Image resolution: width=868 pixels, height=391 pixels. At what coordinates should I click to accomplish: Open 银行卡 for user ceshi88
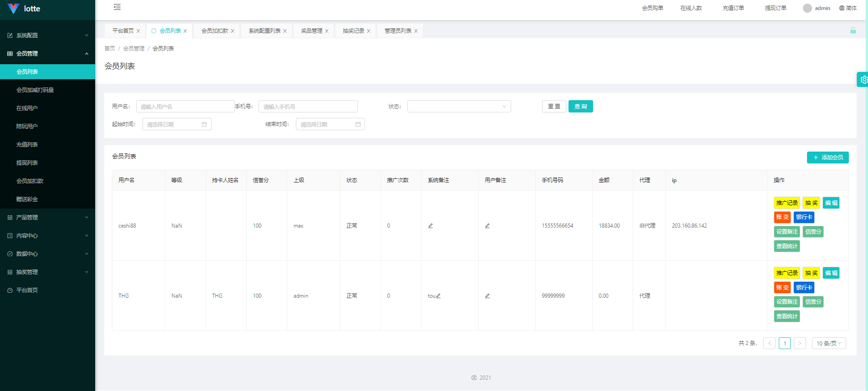804,217
